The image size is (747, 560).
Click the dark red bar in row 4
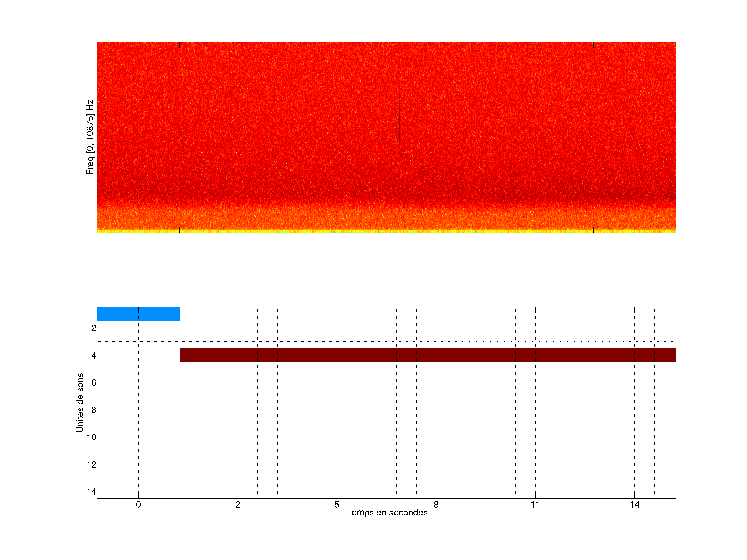coord(427,355)
